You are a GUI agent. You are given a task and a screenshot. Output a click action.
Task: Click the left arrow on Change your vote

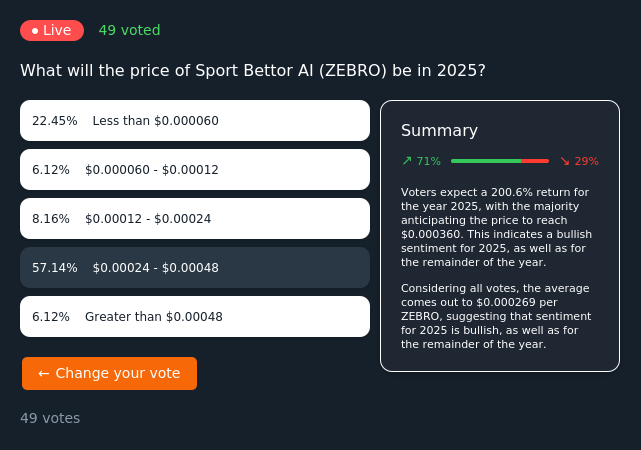44,374
